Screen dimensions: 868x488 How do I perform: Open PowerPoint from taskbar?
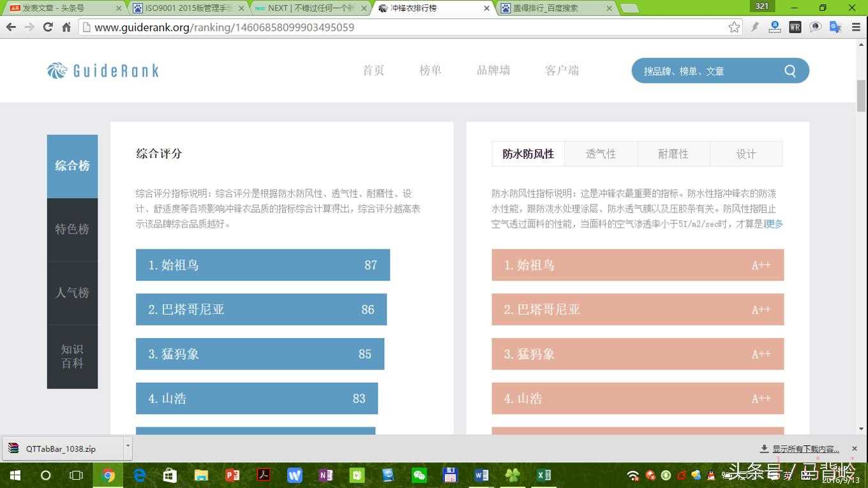coord(232,475)
